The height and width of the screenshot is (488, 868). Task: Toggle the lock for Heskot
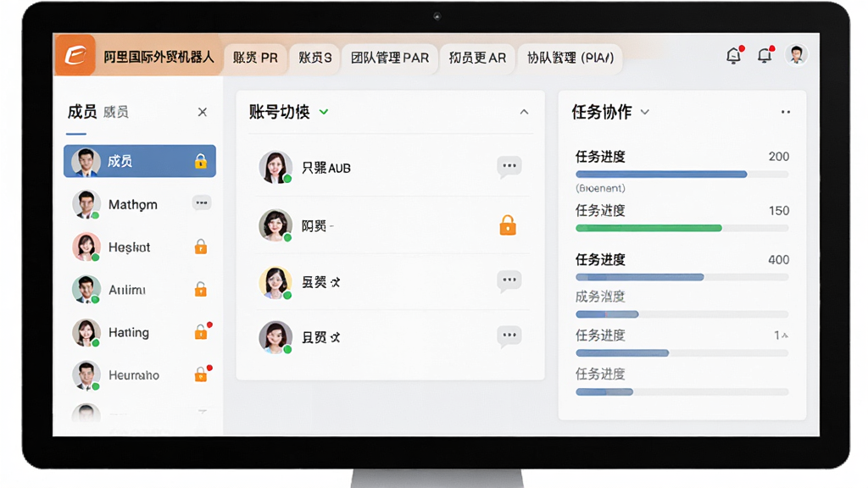click(x=200, y=247)
